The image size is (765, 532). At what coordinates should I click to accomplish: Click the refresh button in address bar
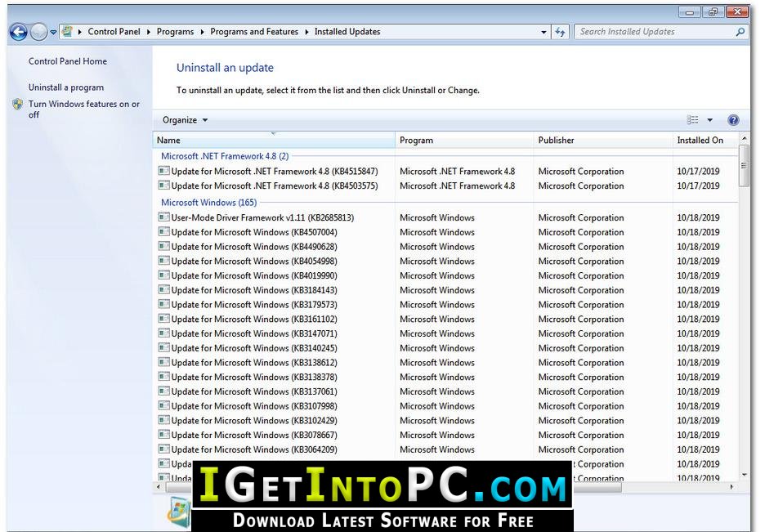pyautogui.click(x=560, y=32)
